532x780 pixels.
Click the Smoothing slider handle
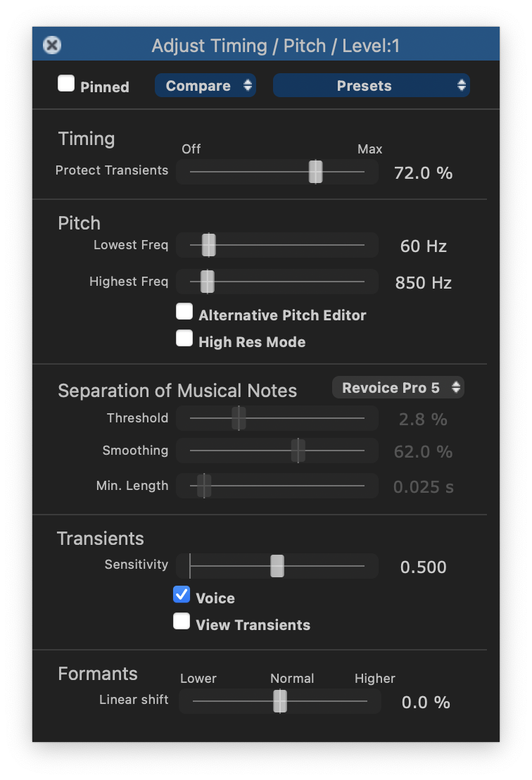click(298, 451)
